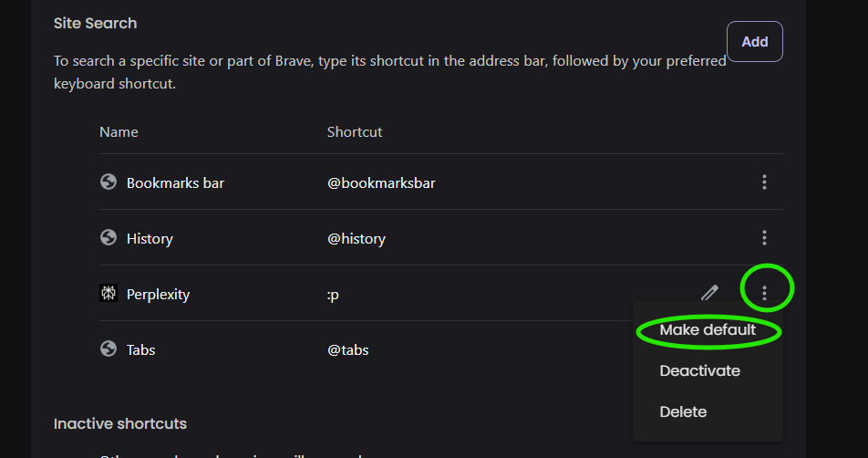Click the globe icon beside Tabs
The height and width of the screenshot is (458, 868).
coord(108,349)
